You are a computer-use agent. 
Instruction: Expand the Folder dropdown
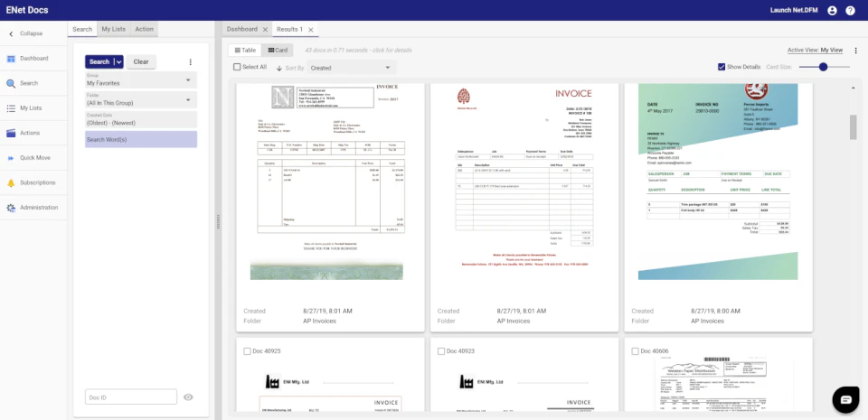141,100
